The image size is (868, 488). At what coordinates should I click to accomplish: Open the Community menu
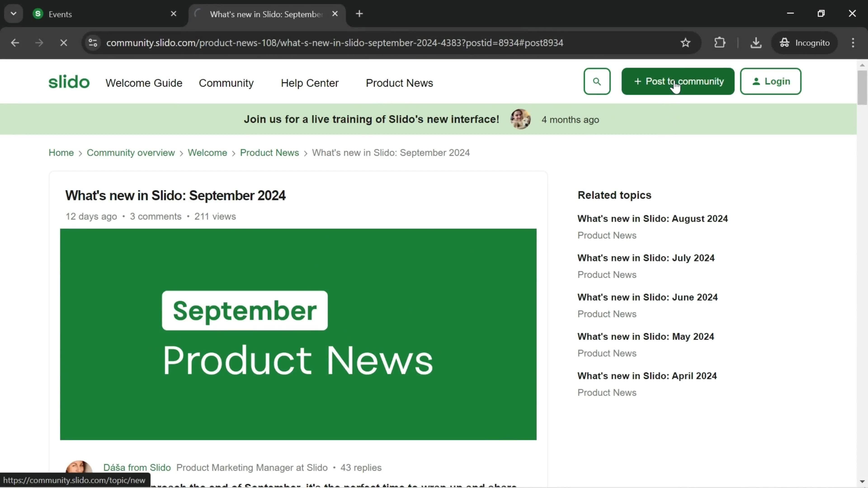point(226,83)
